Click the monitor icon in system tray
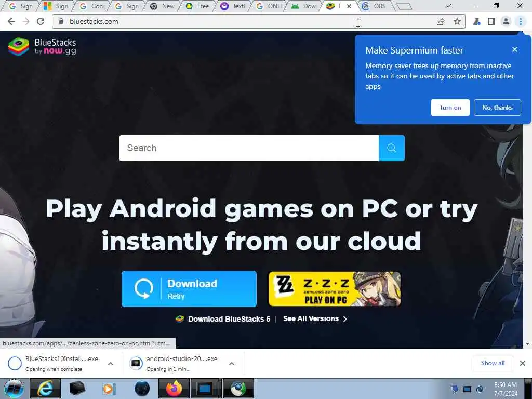The image size is (532, 399). pos(467,389)
